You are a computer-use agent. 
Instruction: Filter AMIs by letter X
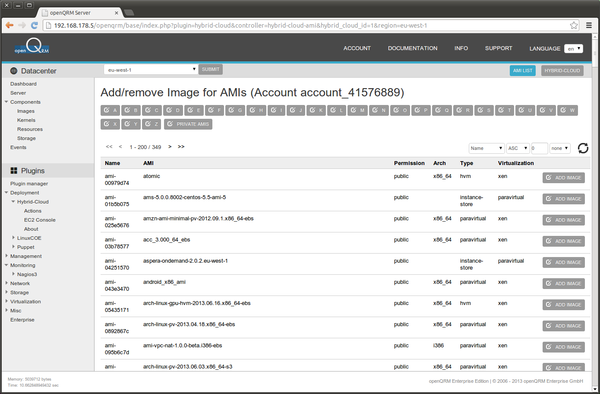point(110,124)
